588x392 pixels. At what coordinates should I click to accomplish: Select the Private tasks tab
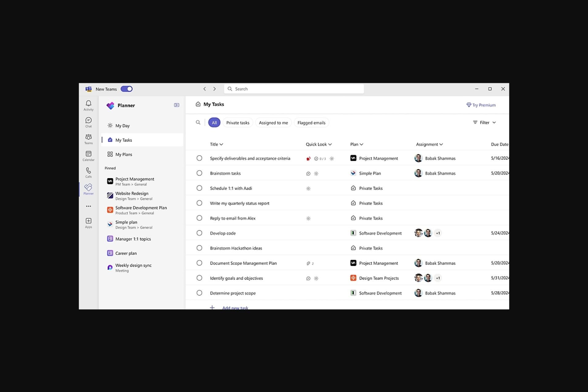click(x=238, y=123)
